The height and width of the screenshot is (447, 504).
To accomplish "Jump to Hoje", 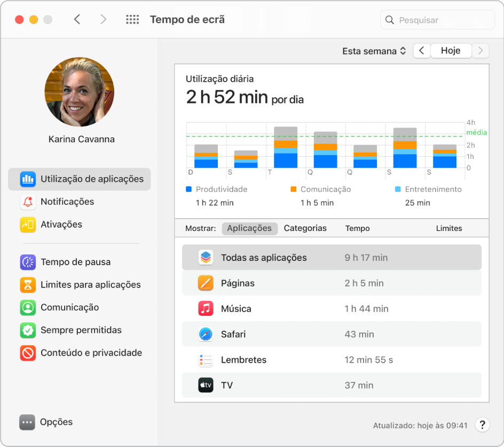I will click(x=451, y=51).
